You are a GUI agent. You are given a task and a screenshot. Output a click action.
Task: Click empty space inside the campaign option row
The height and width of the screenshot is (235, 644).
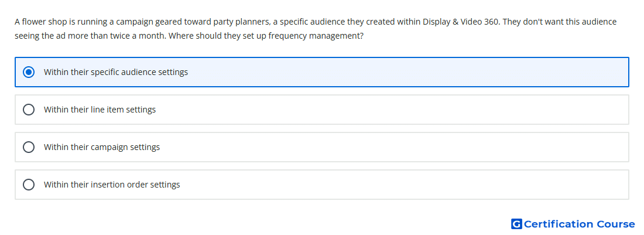pyautogui.click(x=390, y=147)
